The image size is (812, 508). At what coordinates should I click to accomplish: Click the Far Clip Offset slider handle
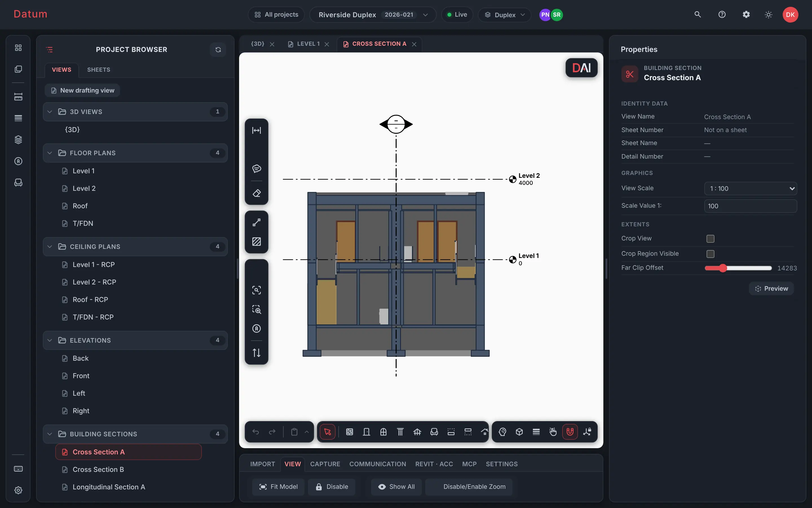click(x=723, y=268)
